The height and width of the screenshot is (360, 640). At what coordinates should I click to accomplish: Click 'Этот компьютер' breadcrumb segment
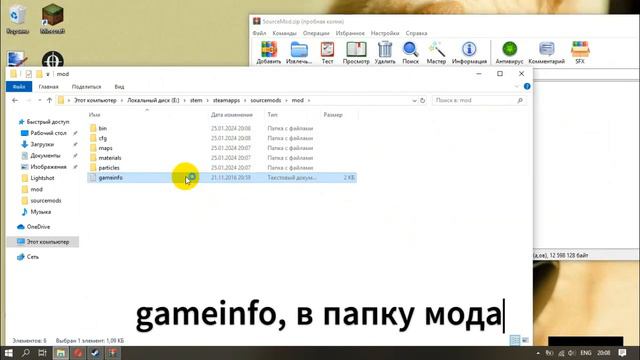(x=95, y=100)
